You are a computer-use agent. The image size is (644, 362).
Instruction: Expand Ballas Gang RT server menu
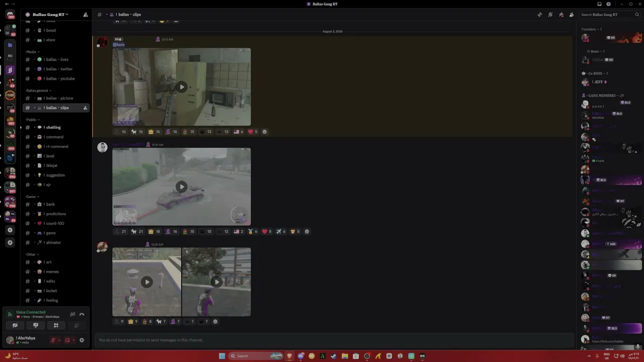tap(50, 15)
